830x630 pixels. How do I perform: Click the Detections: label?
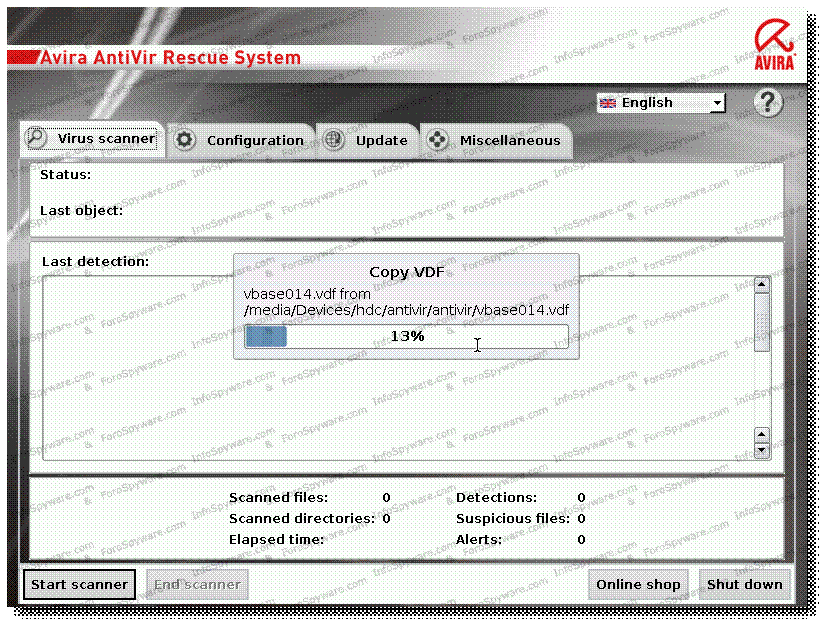pos(497,498)
